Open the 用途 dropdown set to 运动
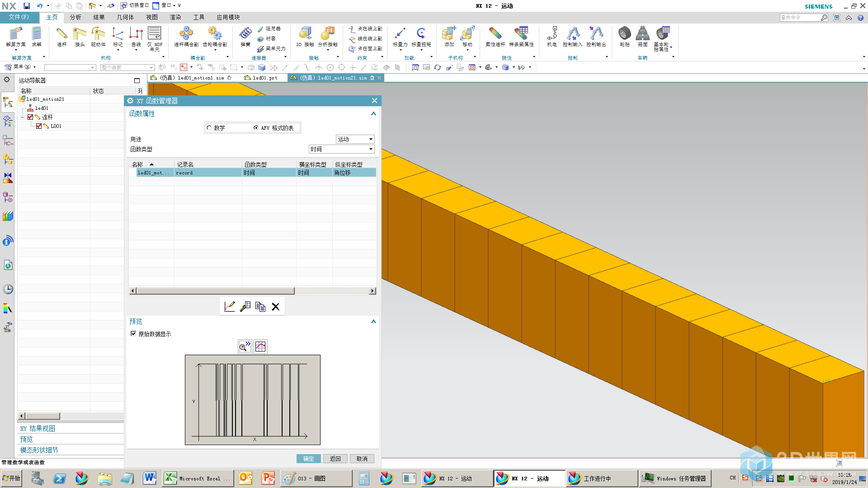 355,139
